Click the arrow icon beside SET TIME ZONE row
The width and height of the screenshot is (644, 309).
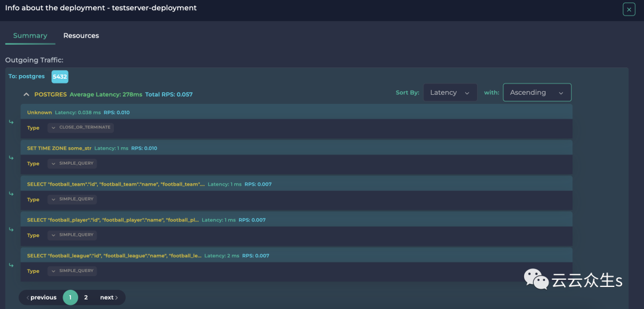pos(11,157)
